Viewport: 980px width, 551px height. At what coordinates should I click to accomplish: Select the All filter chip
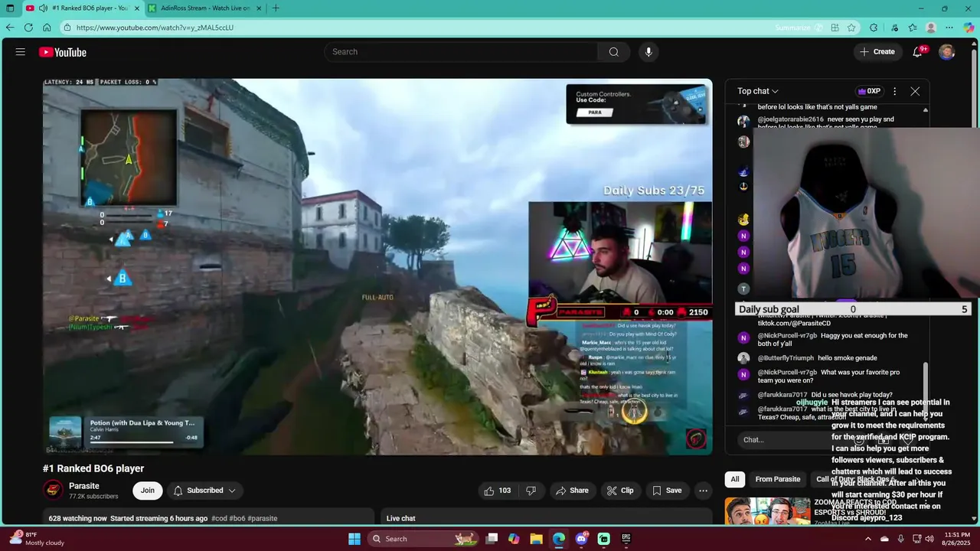coord(735,479)
